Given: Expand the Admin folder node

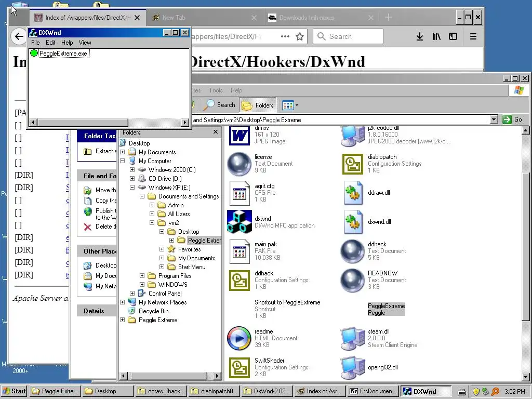Looking at the screenshot, I should click(x=152, y=205).
